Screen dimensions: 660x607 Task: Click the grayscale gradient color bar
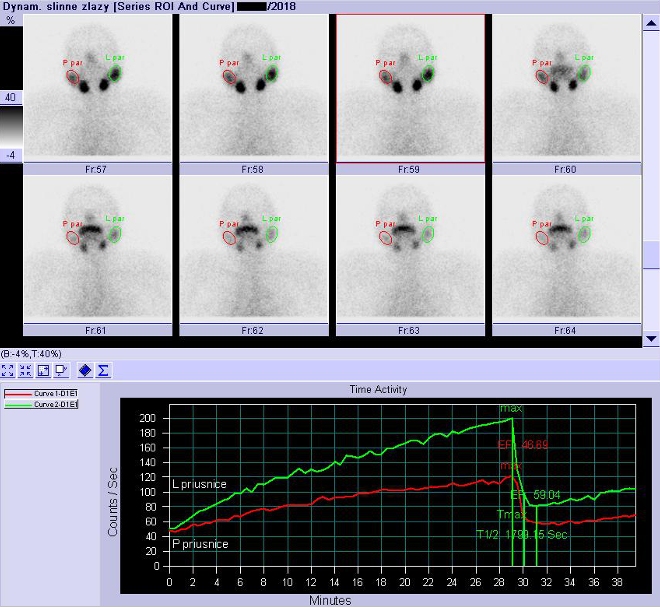point(11,127)
